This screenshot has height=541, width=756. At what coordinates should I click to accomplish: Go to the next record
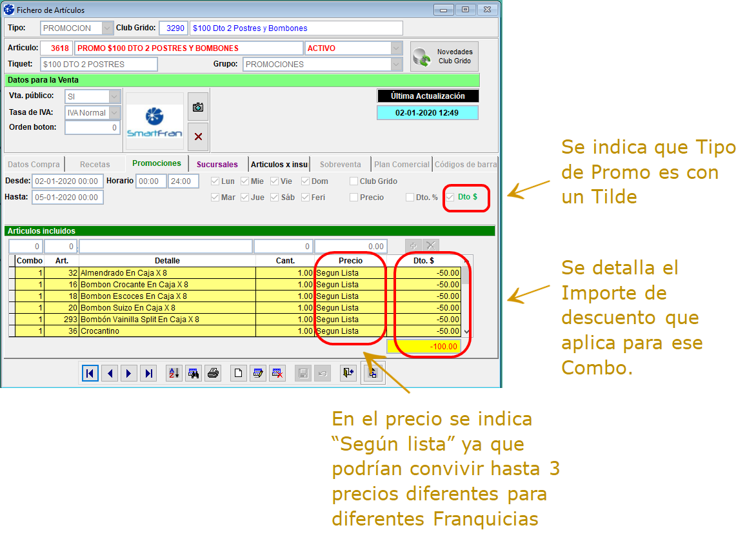129,373
